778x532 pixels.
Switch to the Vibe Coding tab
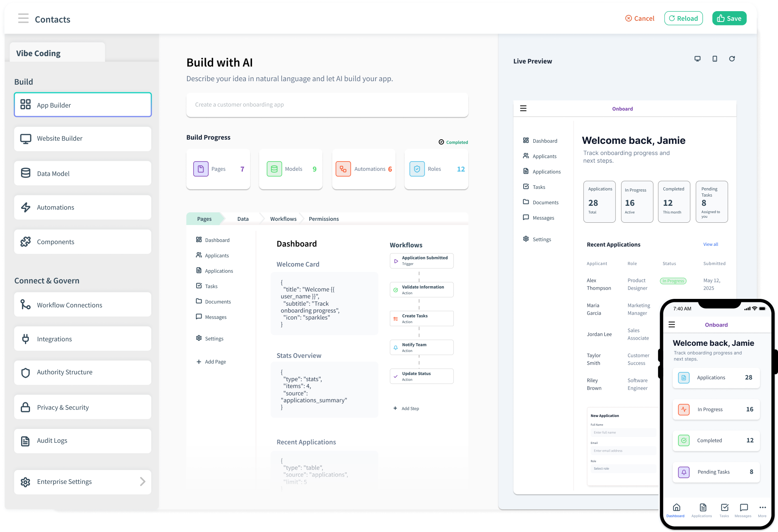tap(57, 53)
